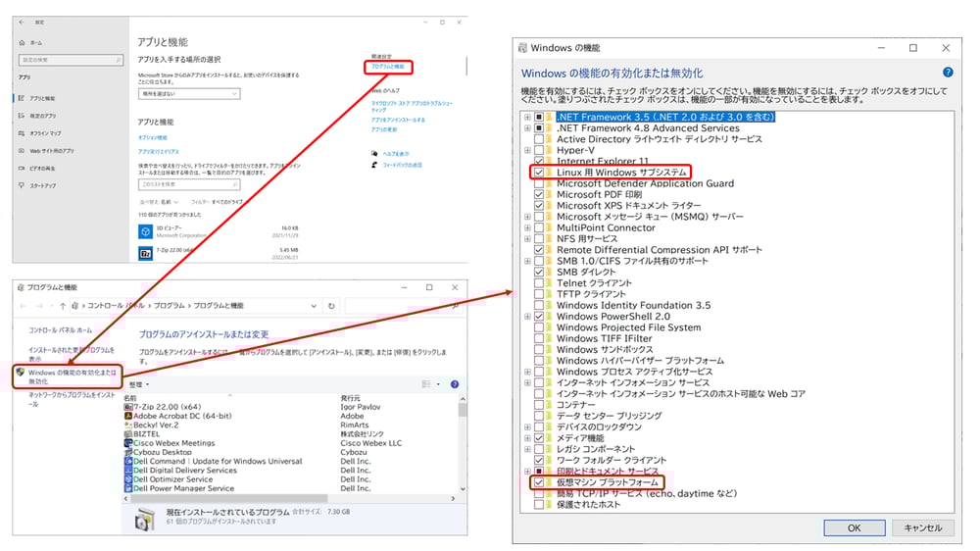Open the アプリ実行エイリアス link
This screenshot has height=551, width=980.
(x=158, y=151)
